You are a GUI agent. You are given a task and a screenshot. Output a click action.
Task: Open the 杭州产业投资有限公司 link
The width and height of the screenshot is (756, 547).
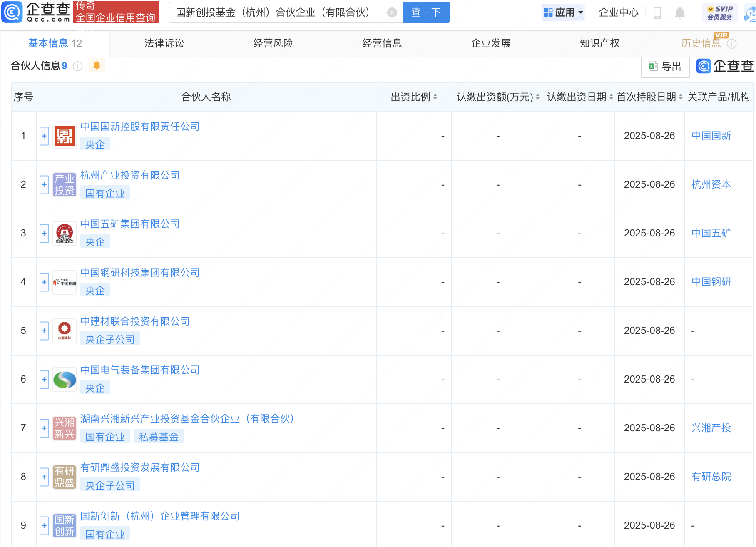click(130, 175)
